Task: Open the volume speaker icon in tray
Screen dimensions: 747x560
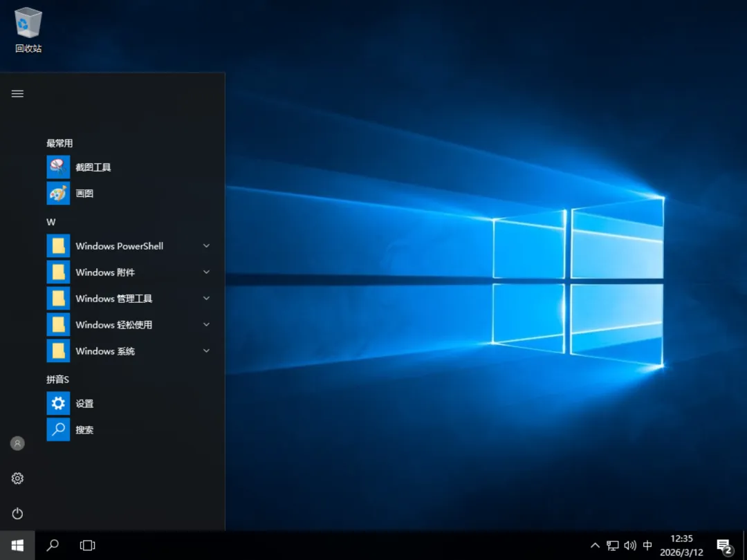Action: [630, 545]
